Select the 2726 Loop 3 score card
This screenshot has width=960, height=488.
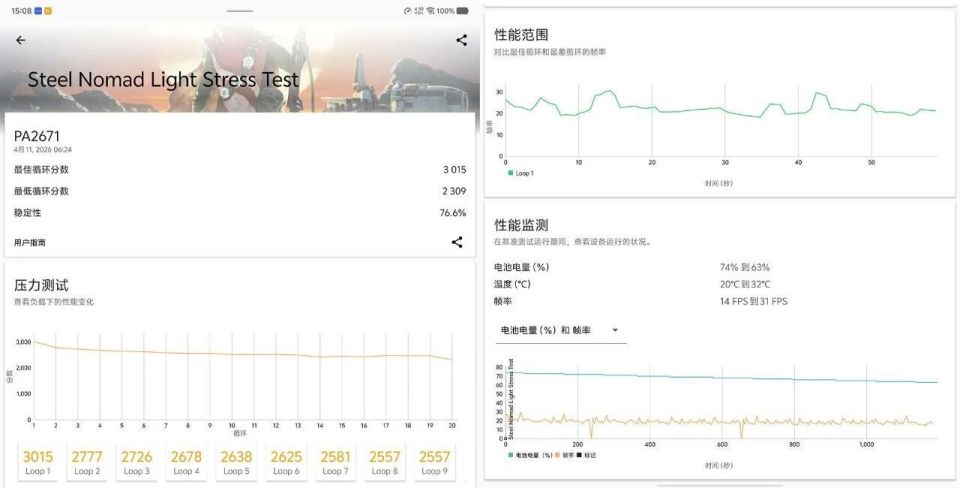136,462
